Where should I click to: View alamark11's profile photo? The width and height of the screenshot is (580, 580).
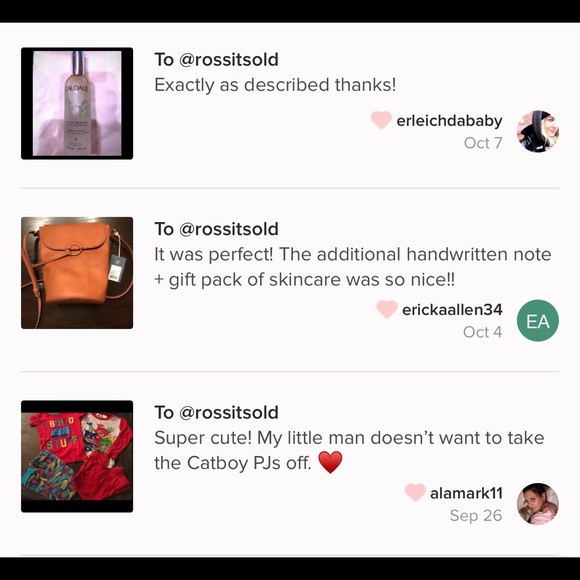coord(537,504)
